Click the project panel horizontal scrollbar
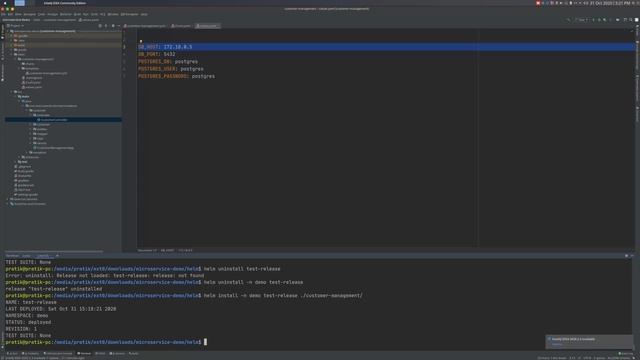The width and height of the screenshot is (640, 360). click(x=53, y=251)
